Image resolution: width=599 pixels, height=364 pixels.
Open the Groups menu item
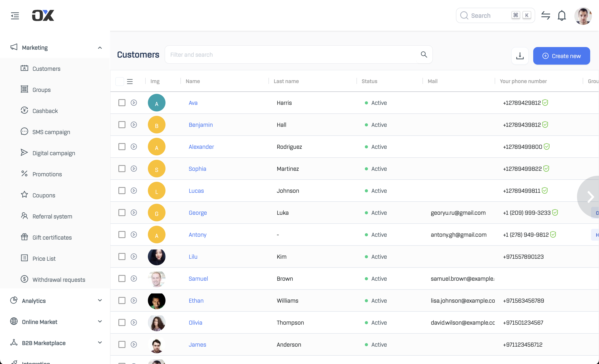point(41,90)
